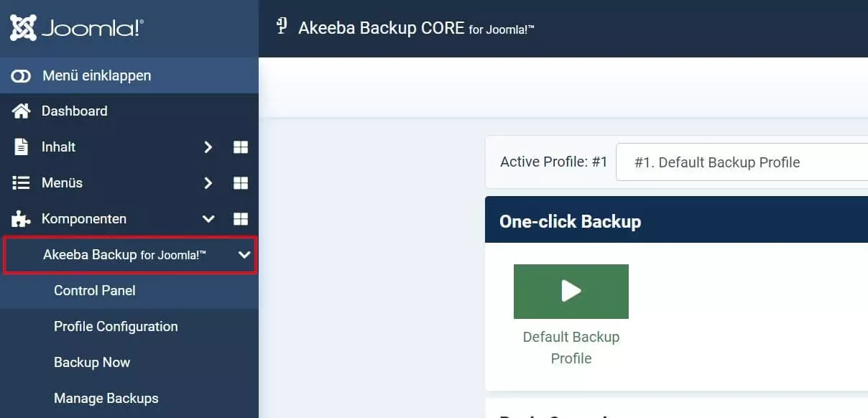Viewport: 868px width, 418px height.
Task: Open Control Panel submenu item
Action: pyautogui.click(x=95, y=291)
